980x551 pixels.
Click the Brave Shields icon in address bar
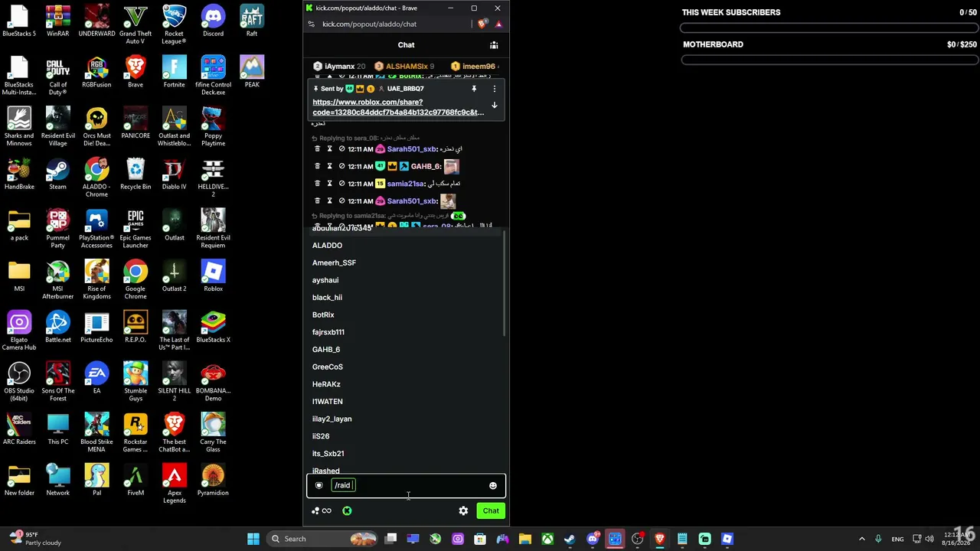pyautogui.click(x=482, y=24)
